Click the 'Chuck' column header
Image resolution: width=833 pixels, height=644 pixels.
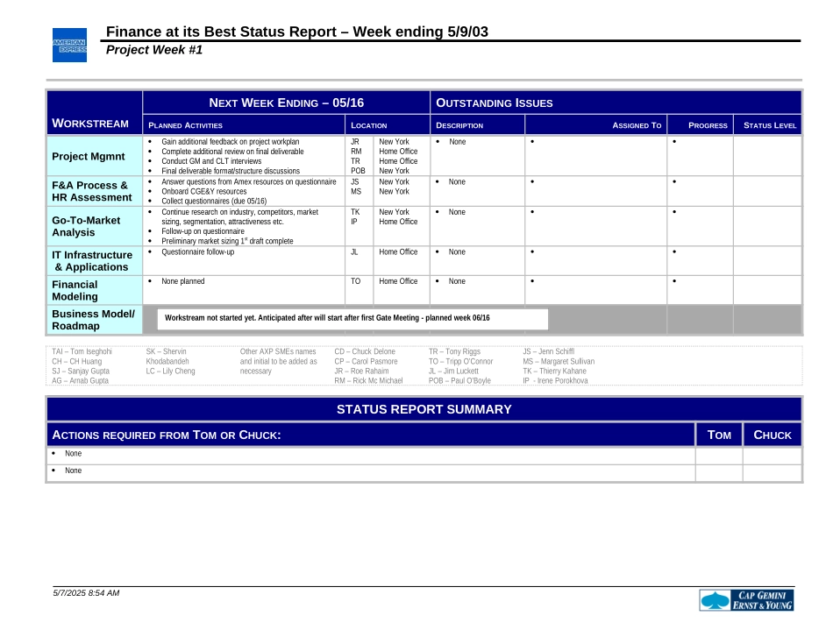[772, 435]
